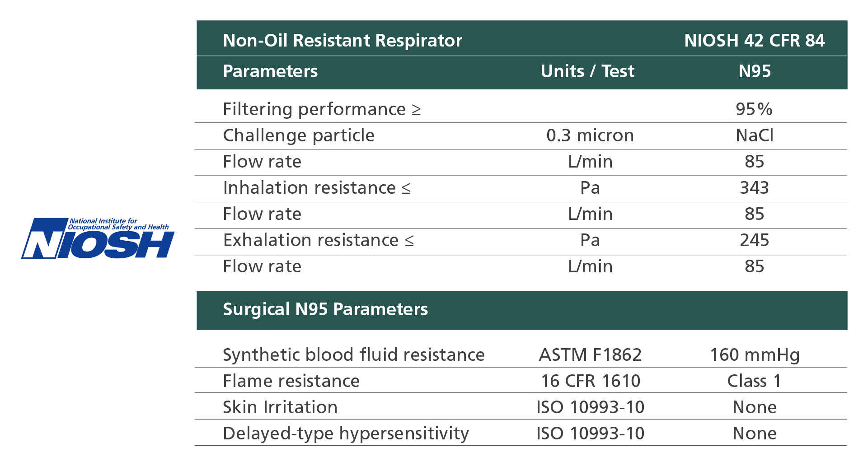Click the 245 value cell
This screenshot has width=868, height=471.
click(x=754, y=240)
